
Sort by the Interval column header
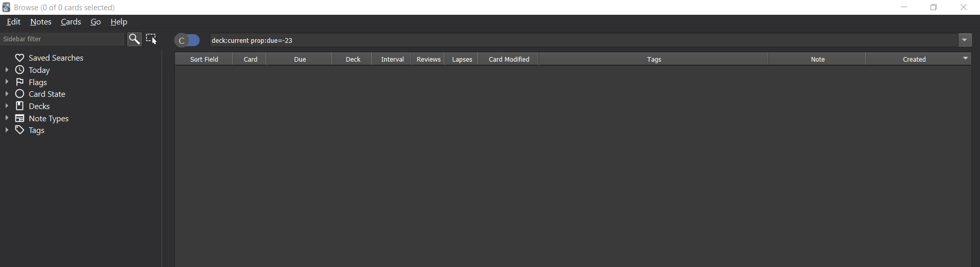(393, 59)
